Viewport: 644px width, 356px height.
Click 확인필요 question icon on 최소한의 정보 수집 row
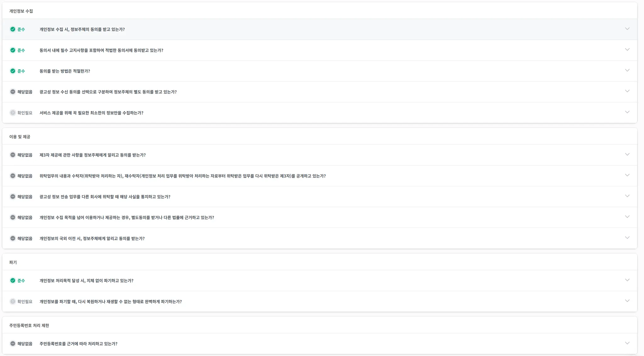(13, 113)
